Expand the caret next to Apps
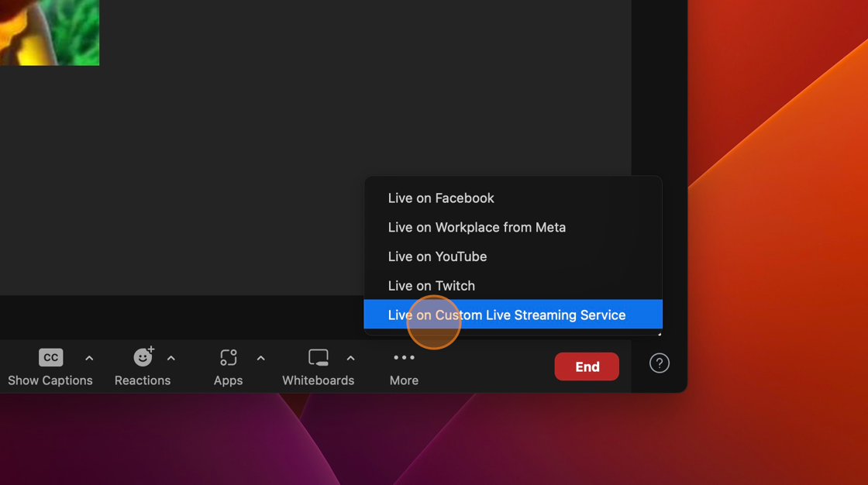The width and height of the screenshot is (868, 485). tap(260, 358)
